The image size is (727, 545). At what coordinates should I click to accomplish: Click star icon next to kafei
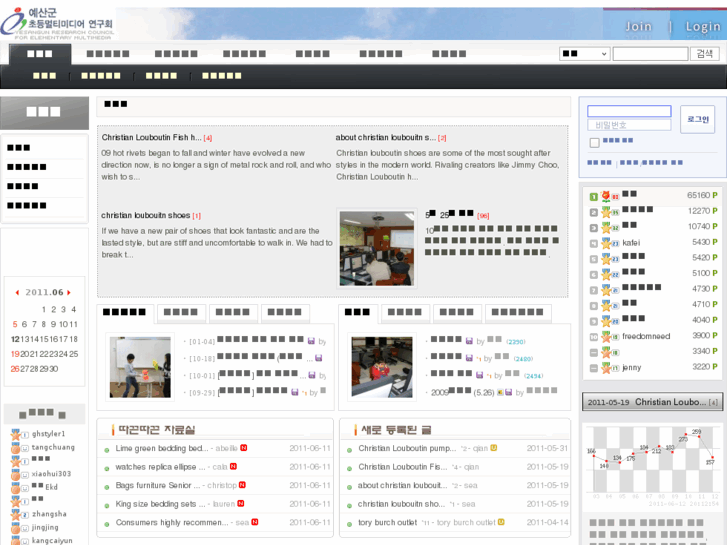click(x=606, y=243)
